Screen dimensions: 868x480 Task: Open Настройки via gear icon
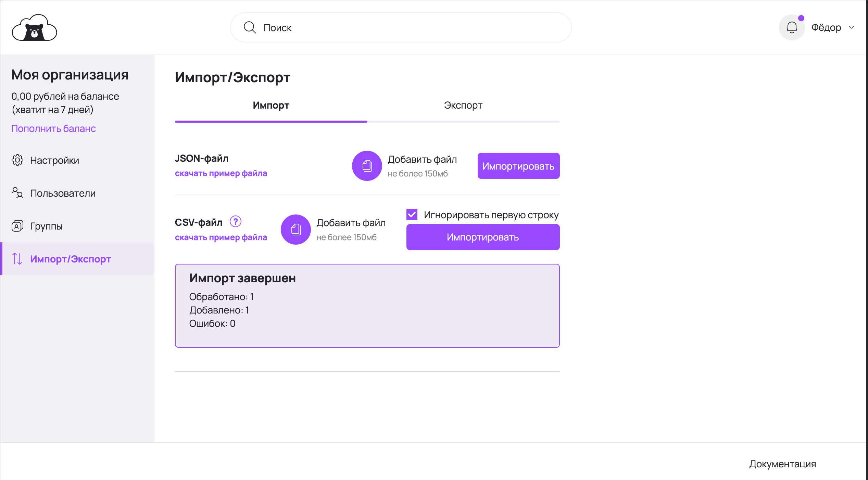point(17,160)
